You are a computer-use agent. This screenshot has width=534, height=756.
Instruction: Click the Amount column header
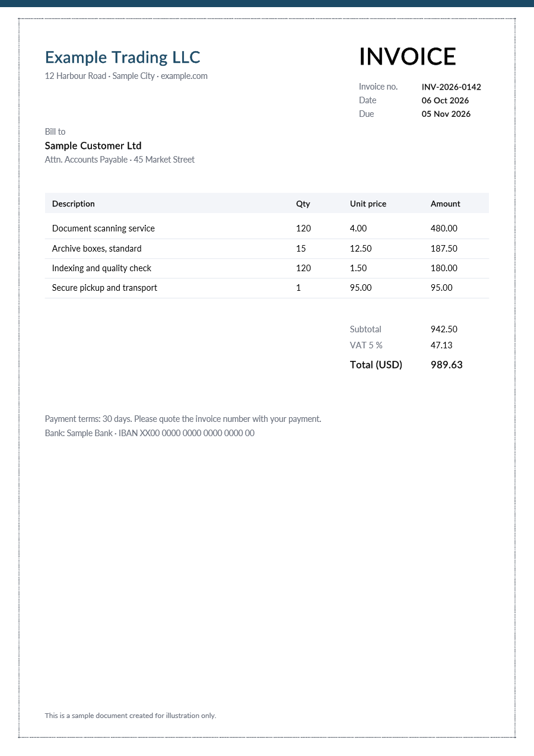pos(446,204)
